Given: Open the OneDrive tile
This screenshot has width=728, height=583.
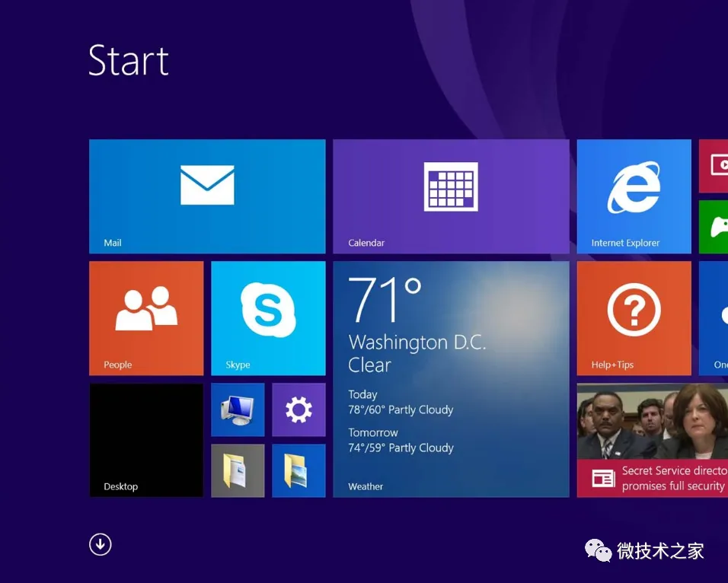Looking at the screenshot, I should pyautogui.click(x=714, y=318).
